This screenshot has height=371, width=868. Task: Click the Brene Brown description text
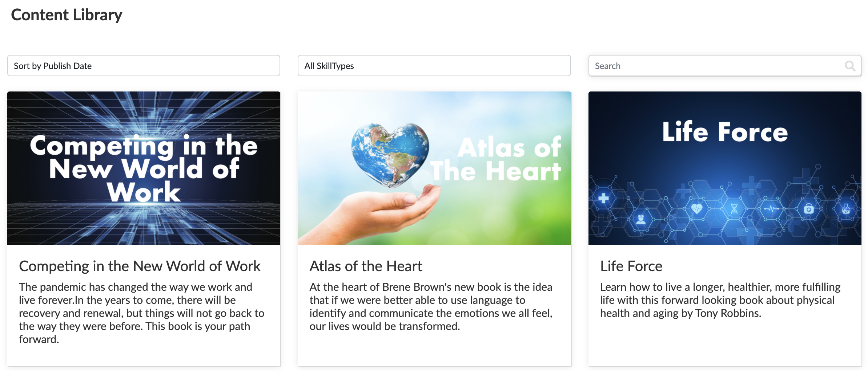click(x=431, y=306)
